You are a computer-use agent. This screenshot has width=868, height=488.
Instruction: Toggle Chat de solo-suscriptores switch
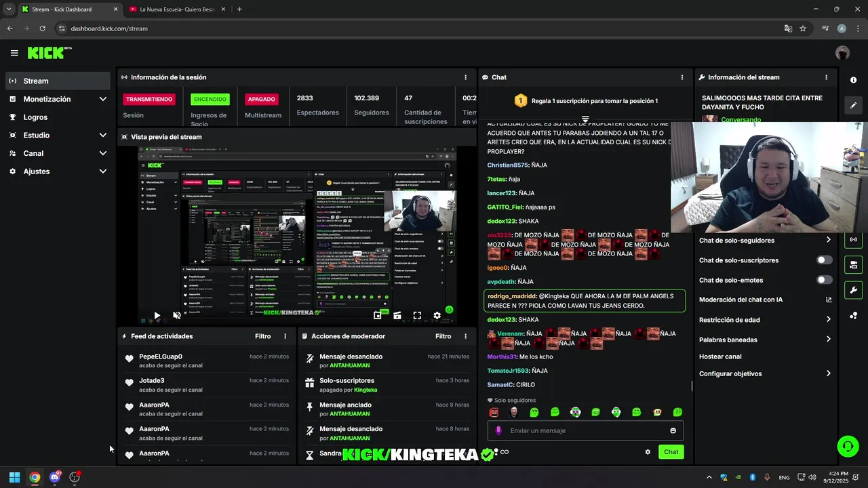825,260
